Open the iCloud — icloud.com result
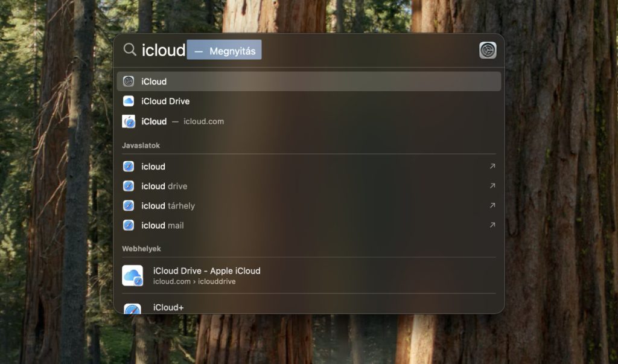Image resolution: width=618 pixels, height=364 pixels. pyautogui.click(x=309, y=121)
